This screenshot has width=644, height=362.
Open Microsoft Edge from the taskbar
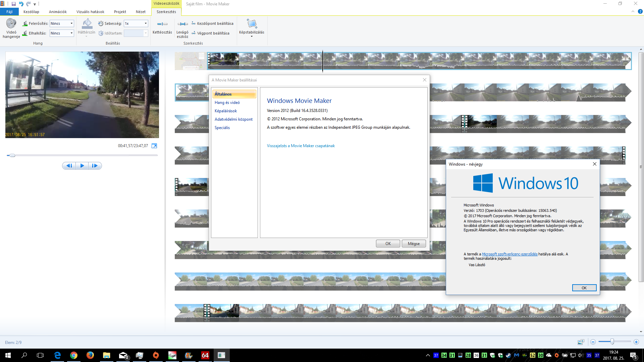[x=57, y=355]
